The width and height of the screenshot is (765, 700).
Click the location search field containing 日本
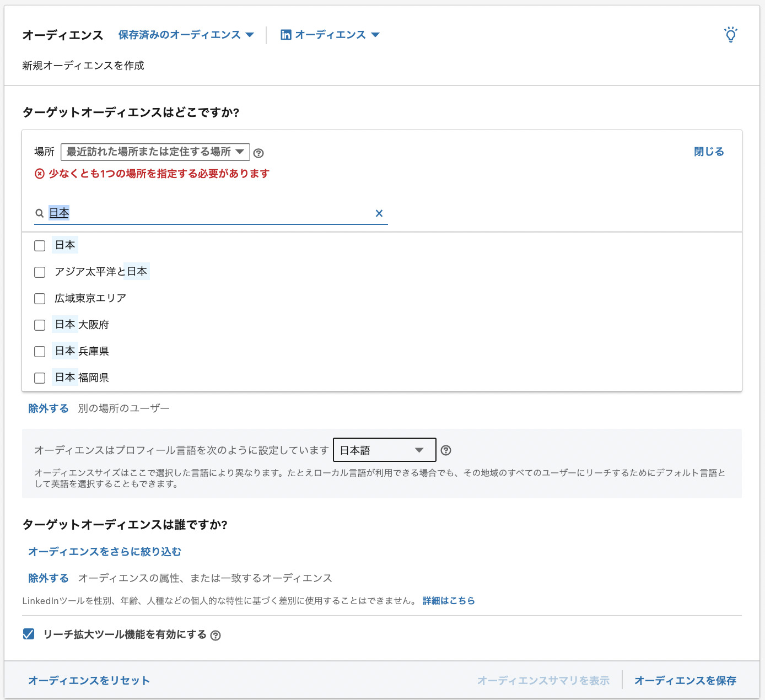[209, 213]
